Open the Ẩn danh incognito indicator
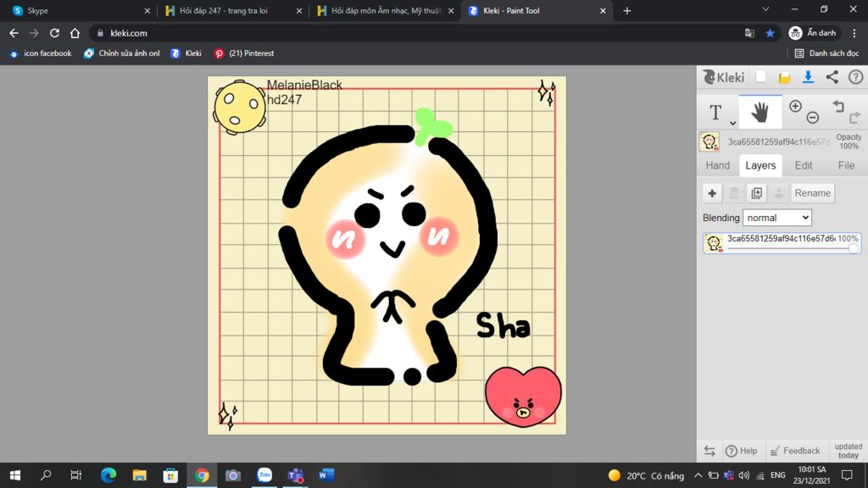 click(813, 33)
